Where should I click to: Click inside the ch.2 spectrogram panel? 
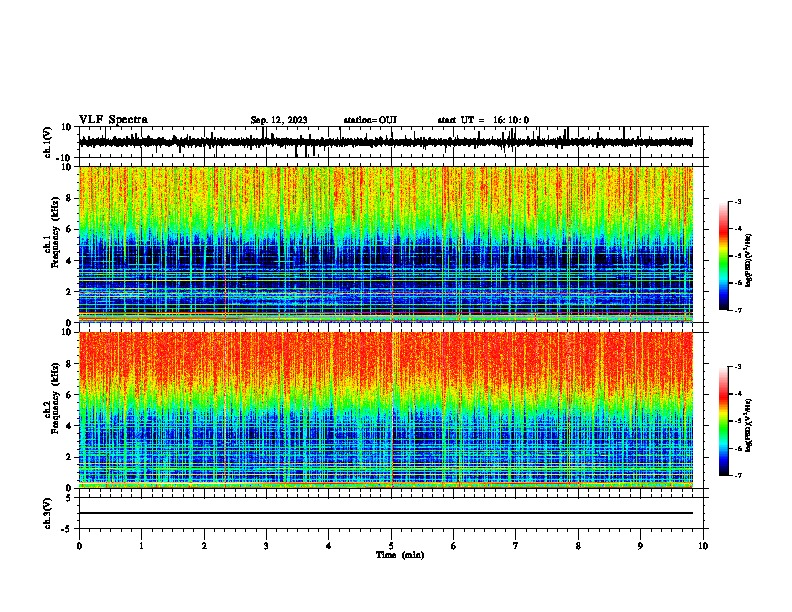pyautogui.click(x=386, y=410)
